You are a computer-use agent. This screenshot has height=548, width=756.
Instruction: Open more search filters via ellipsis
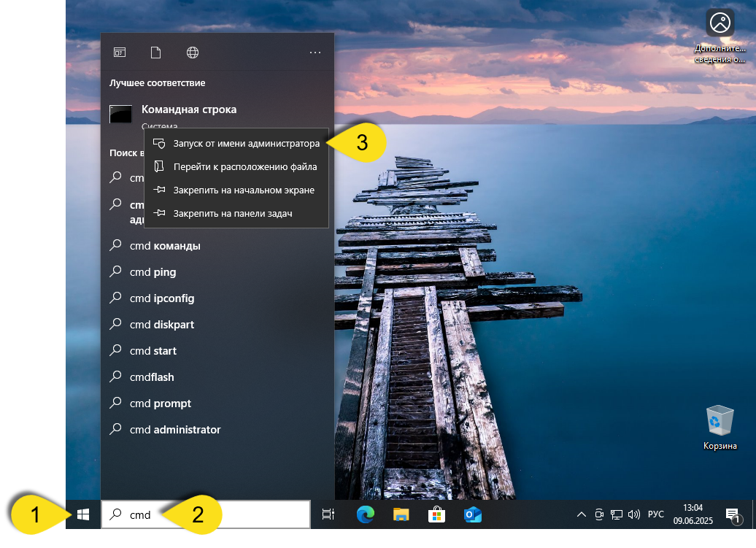pyautogui.click(x=315, y=52)
